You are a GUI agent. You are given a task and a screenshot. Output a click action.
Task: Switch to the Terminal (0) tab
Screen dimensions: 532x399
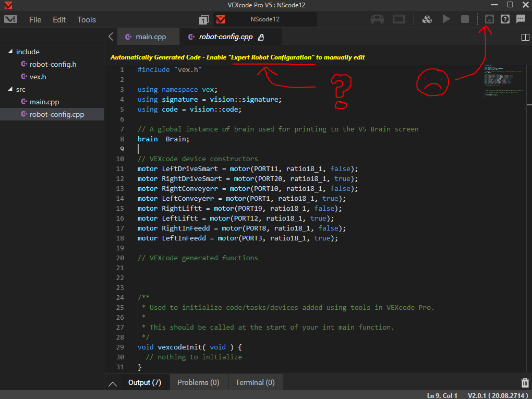(x=255, y=382)
